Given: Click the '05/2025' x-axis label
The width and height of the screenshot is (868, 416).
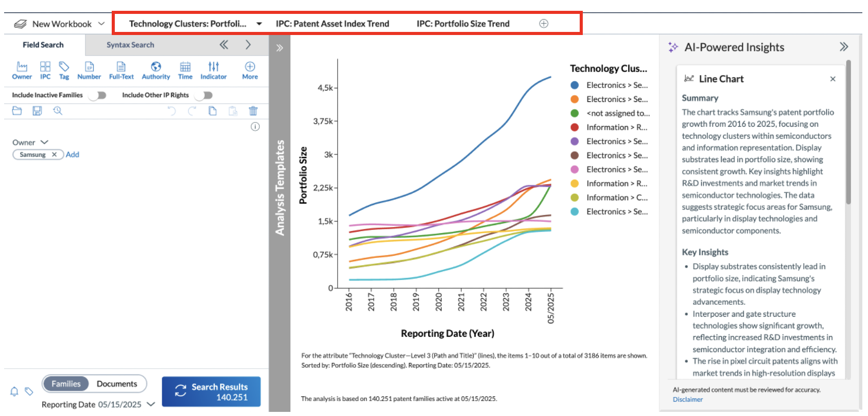Looking at the screenshot, I should [x=551, y=307].
